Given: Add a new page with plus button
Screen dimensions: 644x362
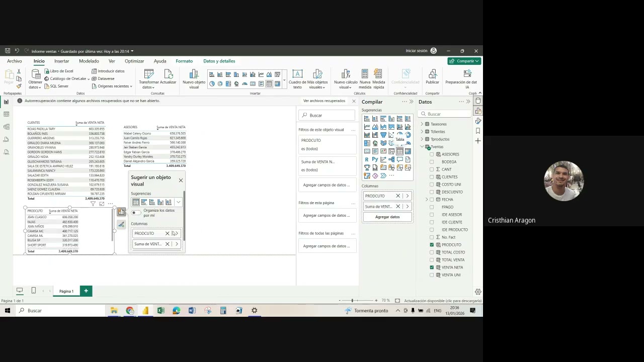Looking at the screenshot, I should [86, 291].
